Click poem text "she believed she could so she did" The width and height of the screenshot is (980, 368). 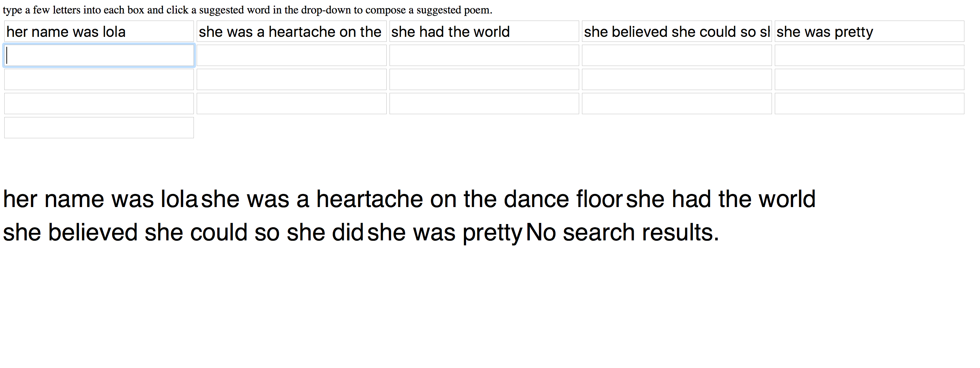coord(183,232)
